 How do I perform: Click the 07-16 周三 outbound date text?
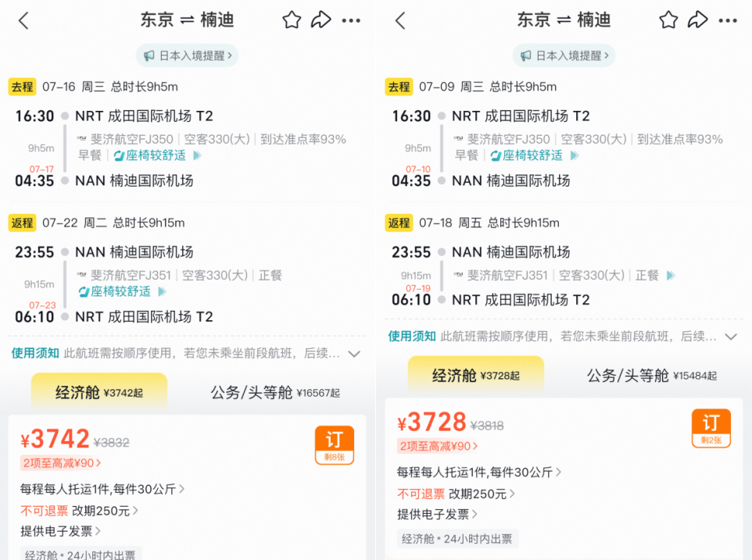click(x=73, y=87)
